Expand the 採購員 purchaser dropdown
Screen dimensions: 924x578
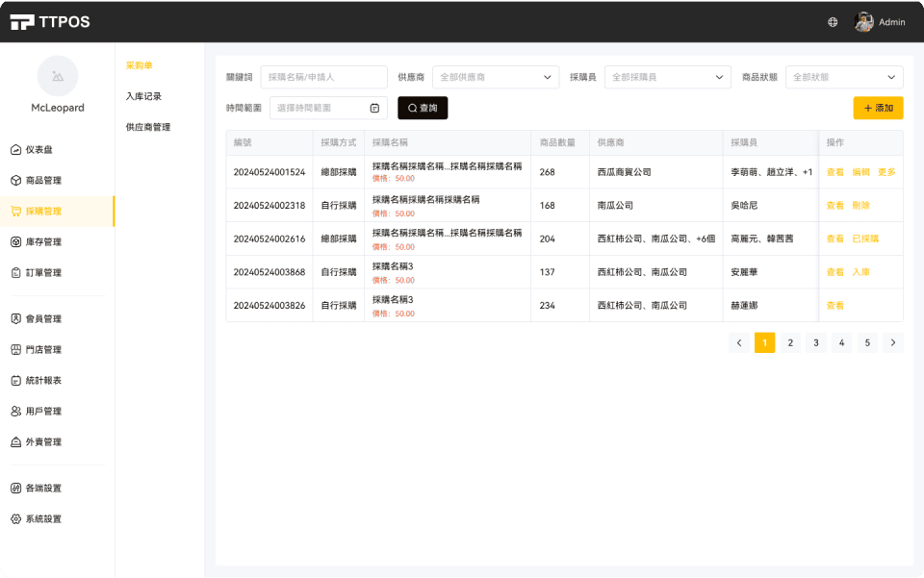[667, 77]
